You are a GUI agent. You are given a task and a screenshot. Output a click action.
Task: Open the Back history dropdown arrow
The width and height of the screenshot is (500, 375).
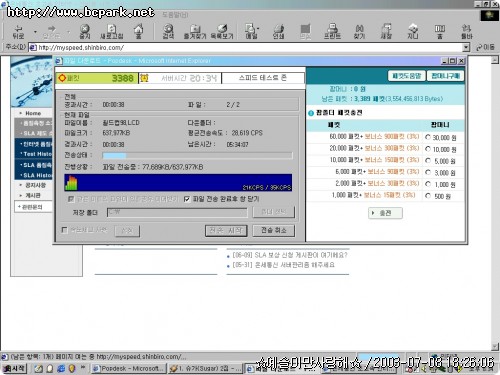click(35, 32)
